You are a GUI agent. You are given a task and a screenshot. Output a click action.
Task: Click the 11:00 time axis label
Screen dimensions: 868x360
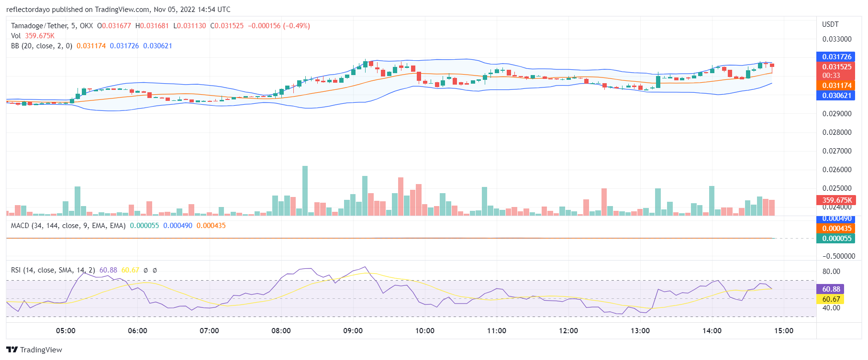click(x=496, y=331)
